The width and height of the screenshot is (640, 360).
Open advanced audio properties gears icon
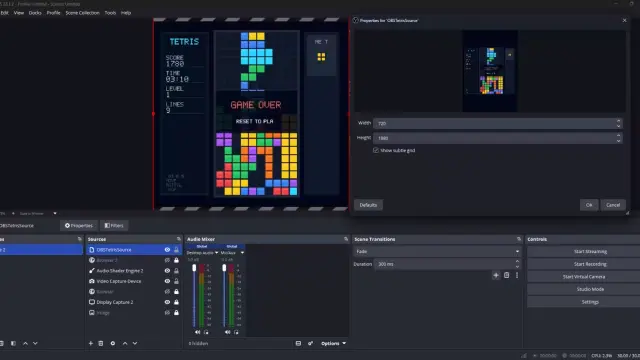coord(310,343)
